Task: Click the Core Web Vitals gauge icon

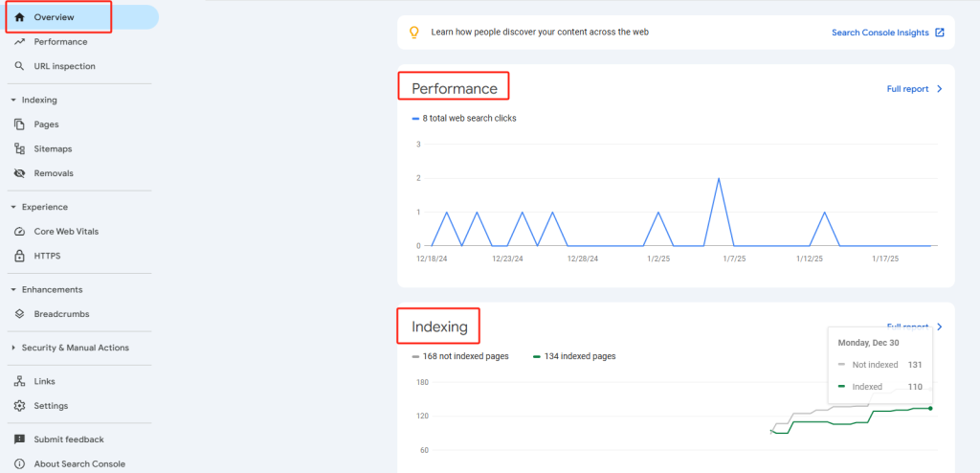Action: point(19,231)
